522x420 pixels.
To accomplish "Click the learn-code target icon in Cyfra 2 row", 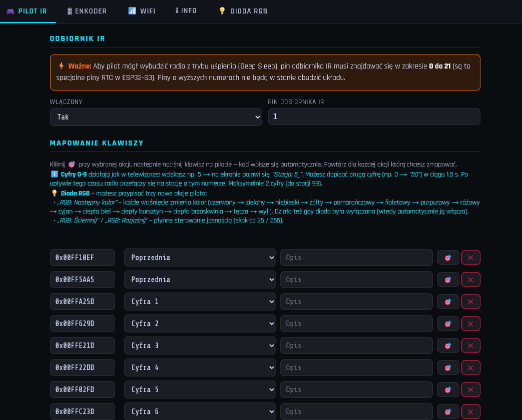I will coord(448,323).
